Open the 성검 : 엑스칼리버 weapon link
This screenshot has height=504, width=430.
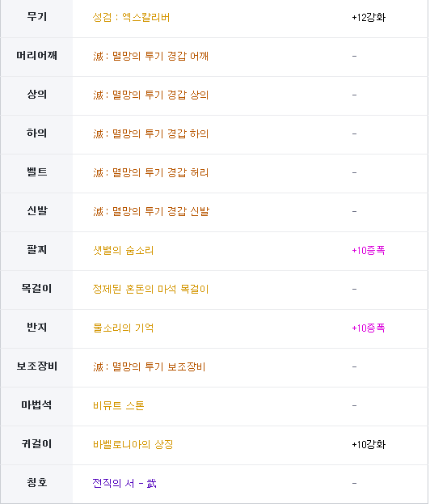(131, 17)
